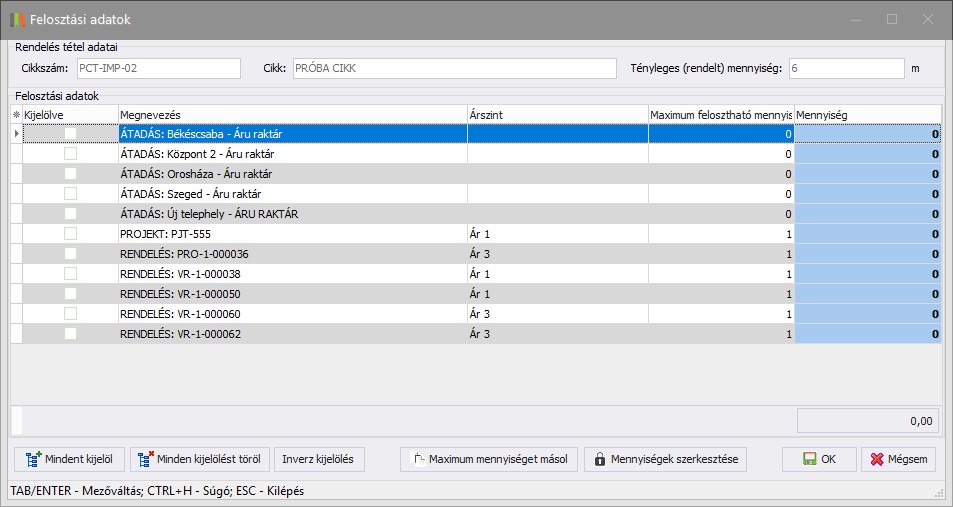Click the Mennyiség column header
Image resolution: width=953 pixels, height=507 pixels.
coord(867,115)
